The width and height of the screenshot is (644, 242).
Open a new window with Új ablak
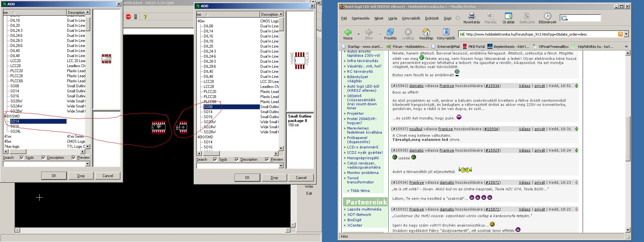point(508,18)
